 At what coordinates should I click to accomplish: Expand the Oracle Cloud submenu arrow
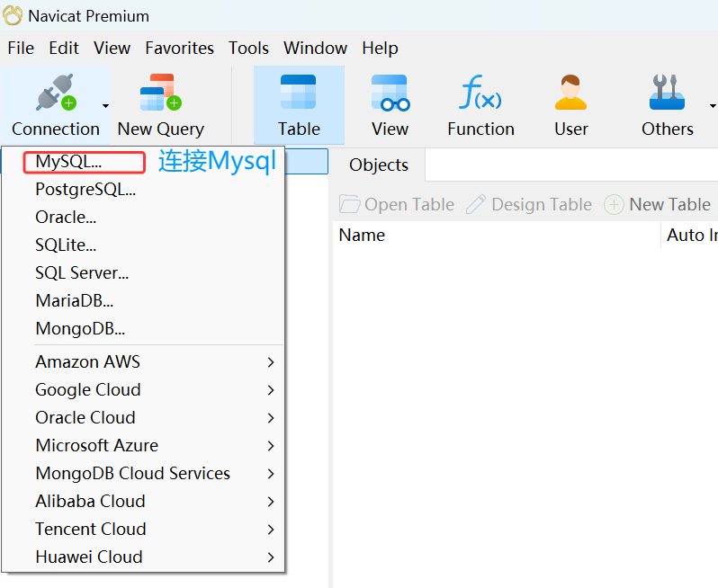[271, 418]
